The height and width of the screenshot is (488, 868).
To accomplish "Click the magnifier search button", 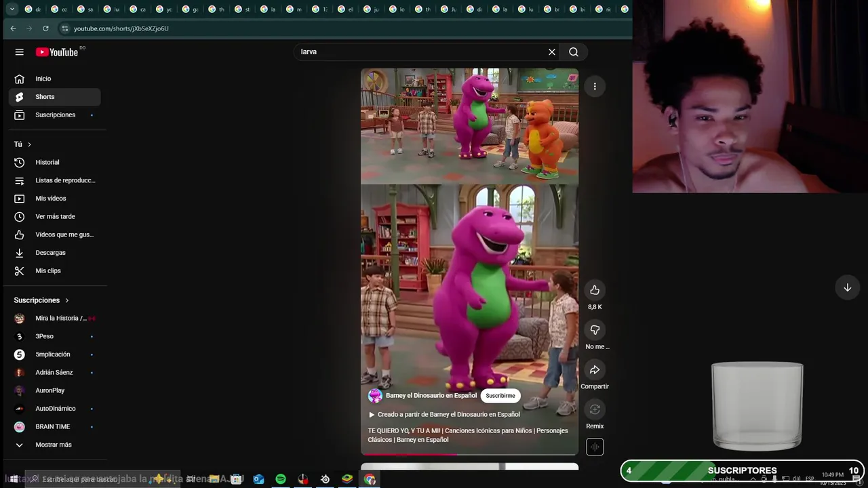I will [x=574, y=52].
